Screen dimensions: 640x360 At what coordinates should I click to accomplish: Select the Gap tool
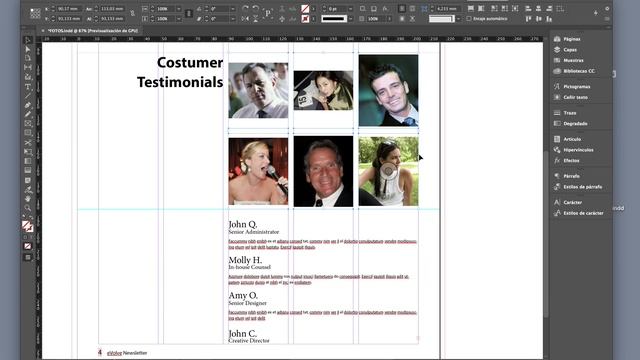[28, 67]
